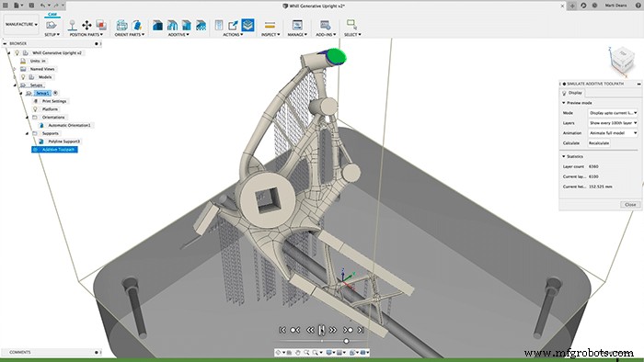644x362 pixels.
Task: Select the second Additive support icon (bar support)
Action: tap(172, 25)
